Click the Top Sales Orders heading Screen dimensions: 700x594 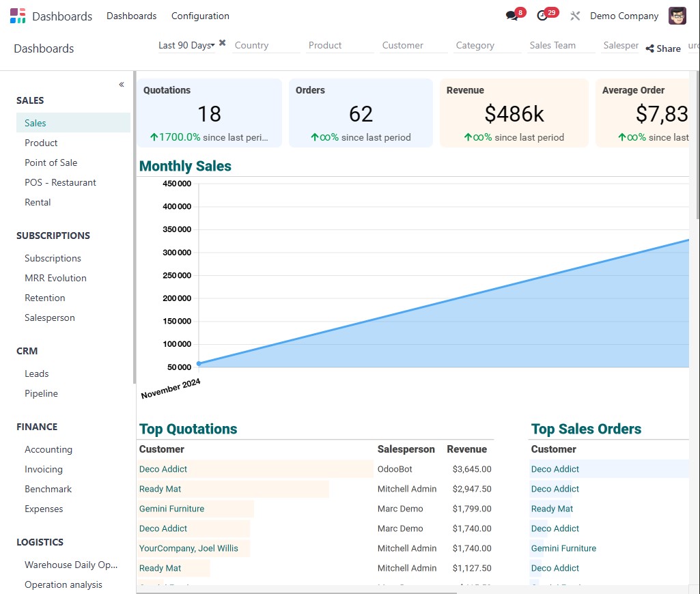[586, 429]
